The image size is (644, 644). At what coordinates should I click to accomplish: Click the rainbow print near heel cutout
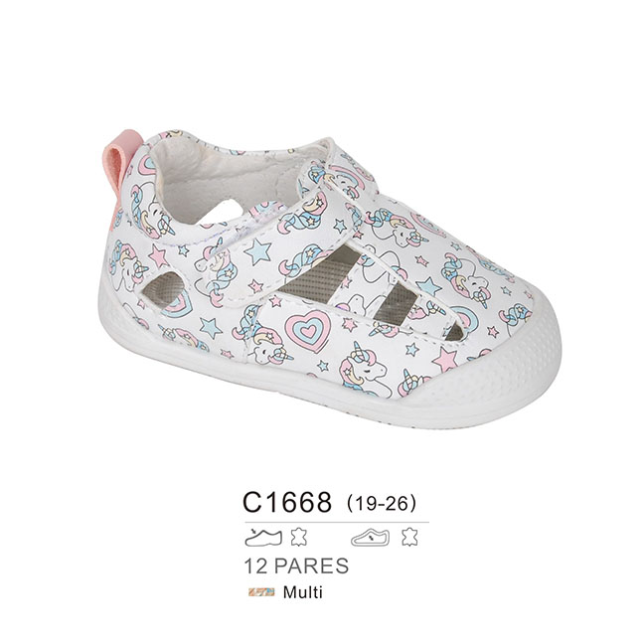[178, 306]
